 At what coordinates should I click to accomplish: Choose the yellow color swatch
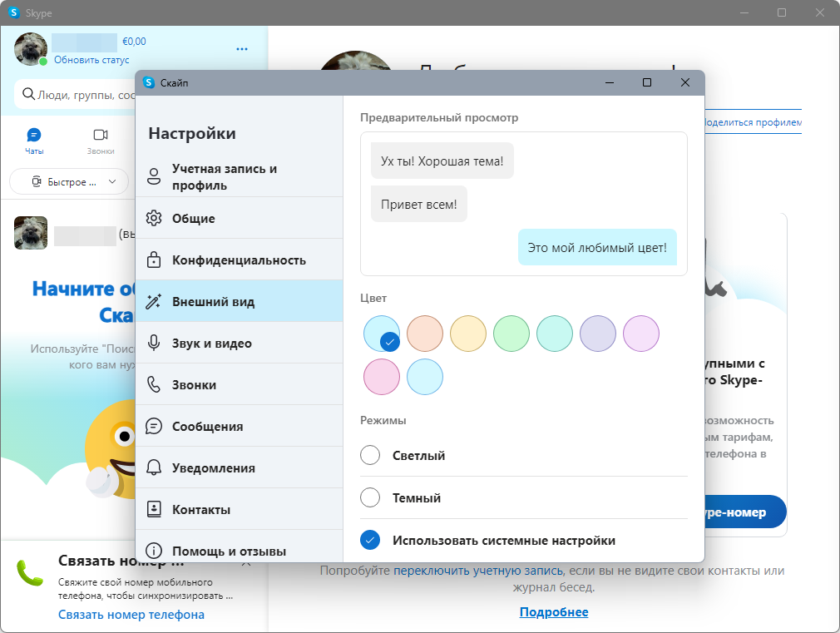click(x=468, y=334)
